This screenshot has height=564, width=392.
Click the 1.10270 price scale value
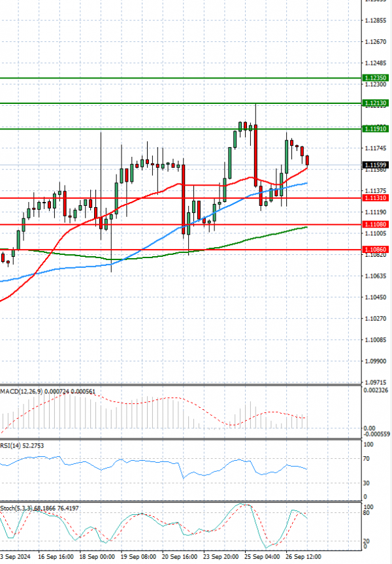376,319
